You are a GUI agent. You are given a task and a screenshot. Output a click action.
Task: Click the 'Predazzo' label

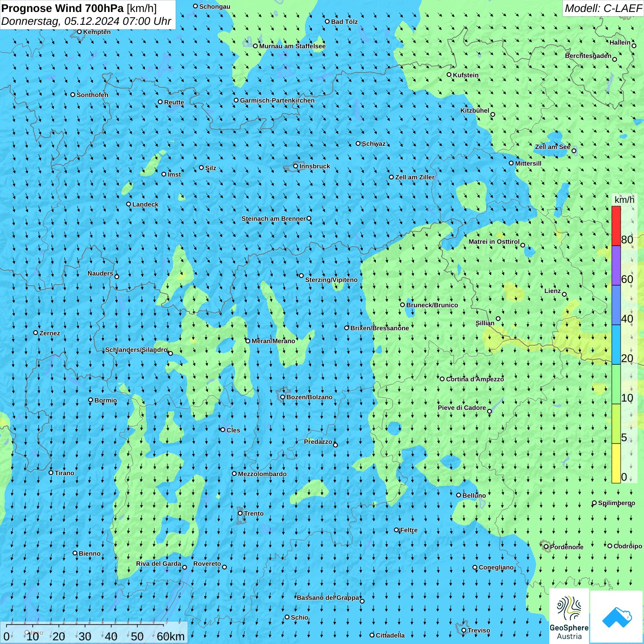coord(318,442)
